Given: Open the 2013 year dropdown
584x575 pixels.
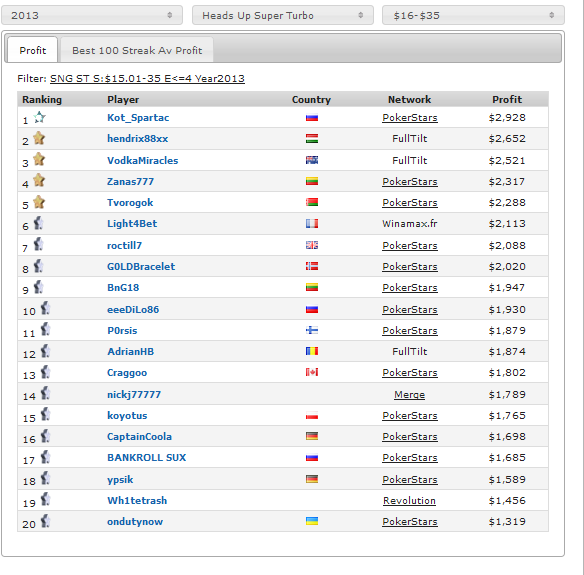Looking at the screenshot, I should pos(92,15).
